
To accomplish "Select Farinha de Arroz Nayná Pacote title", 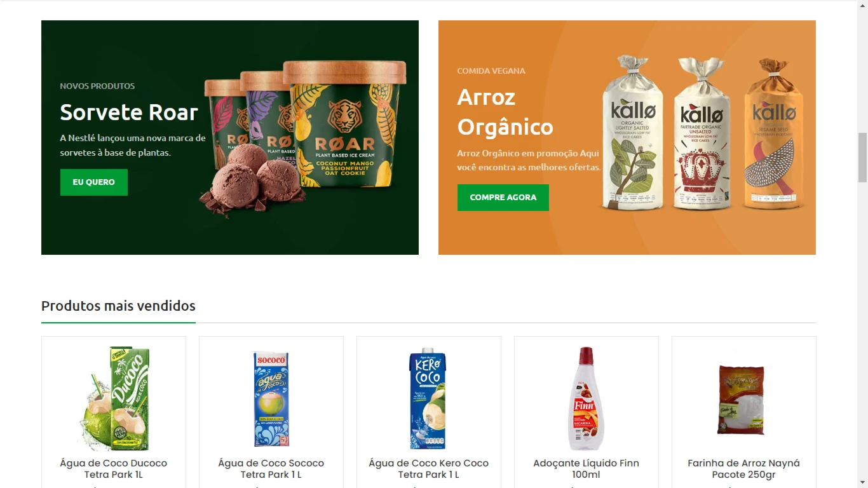I will tap(744, 469).
